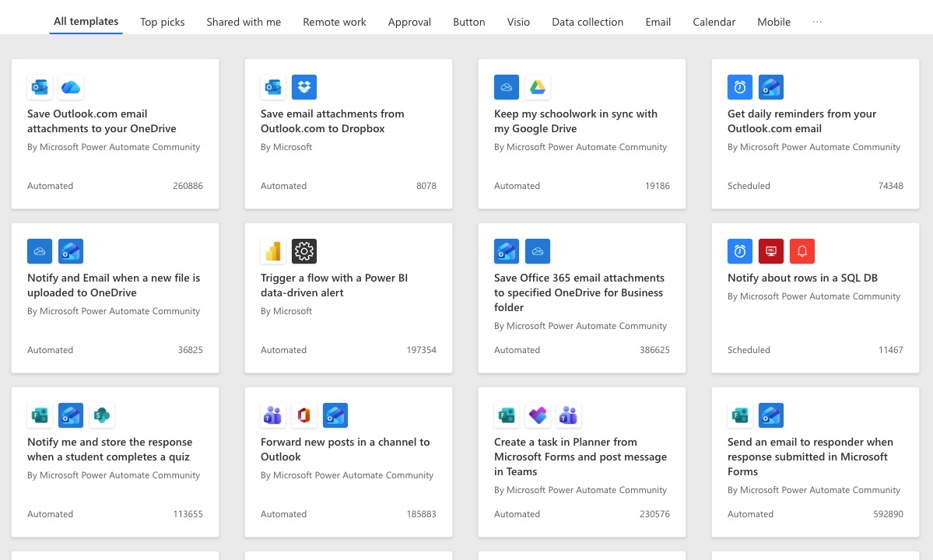
Task: Click Teams icon on Forward new posts card
Action: [x=273, y=415]
